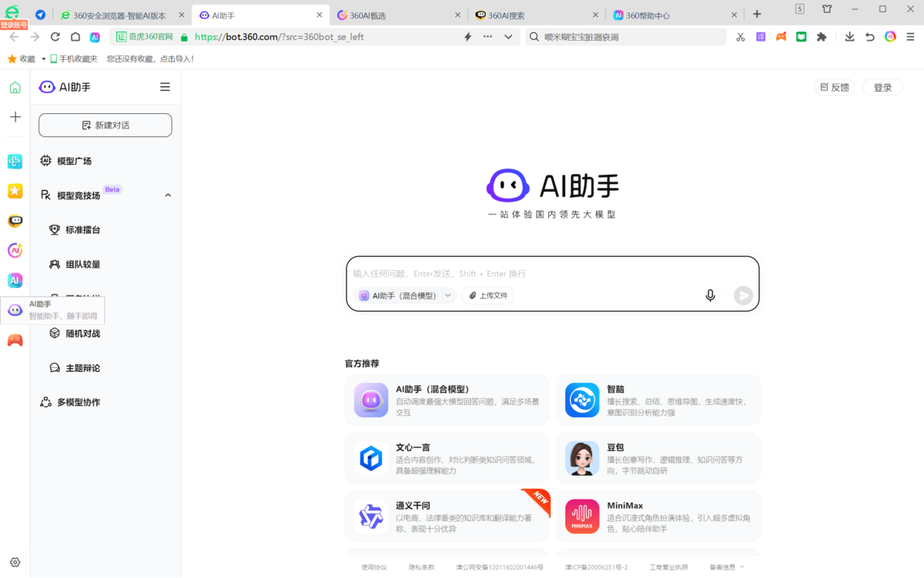The width and height of the screenshot is (924, 578).
Task: Click the browser refresh icon
Action: (x=54, y=36)
